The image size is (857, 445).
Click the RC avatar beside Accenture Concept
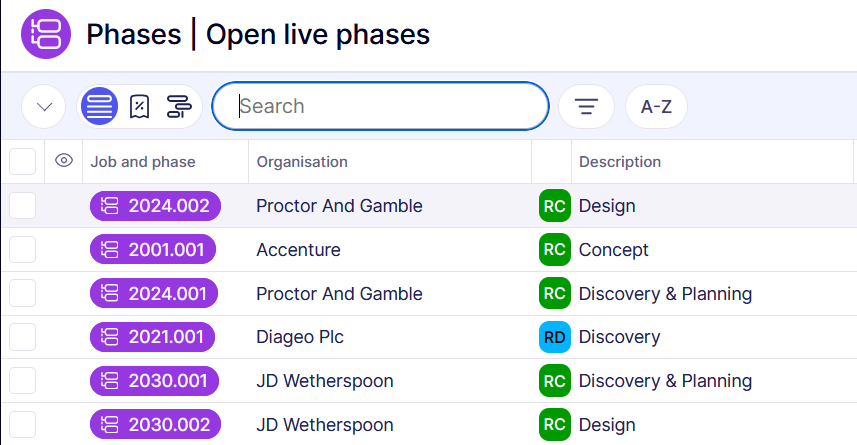pyautogui.click(x=554, y=249)
